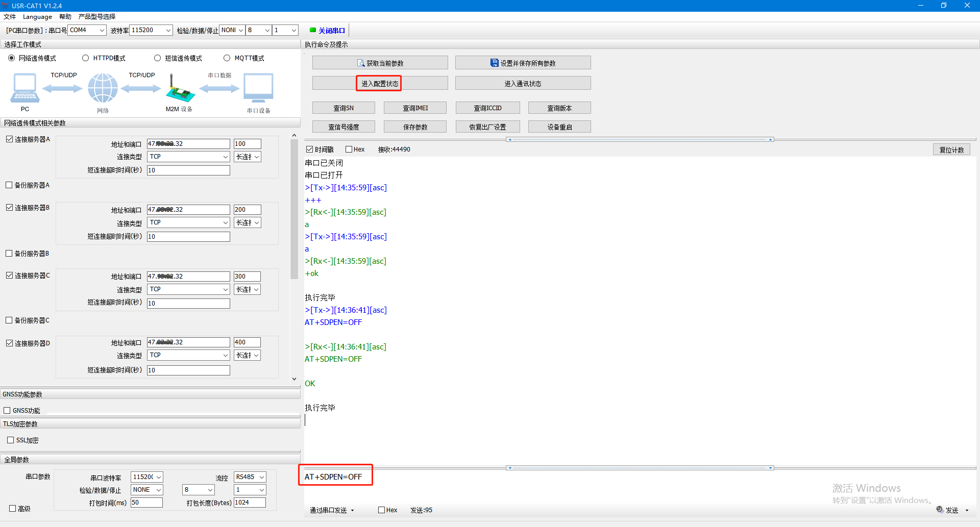Viewport: 980px width, 527px height.
Task: Click the 查询IMEI button
Action: point(415,108)
